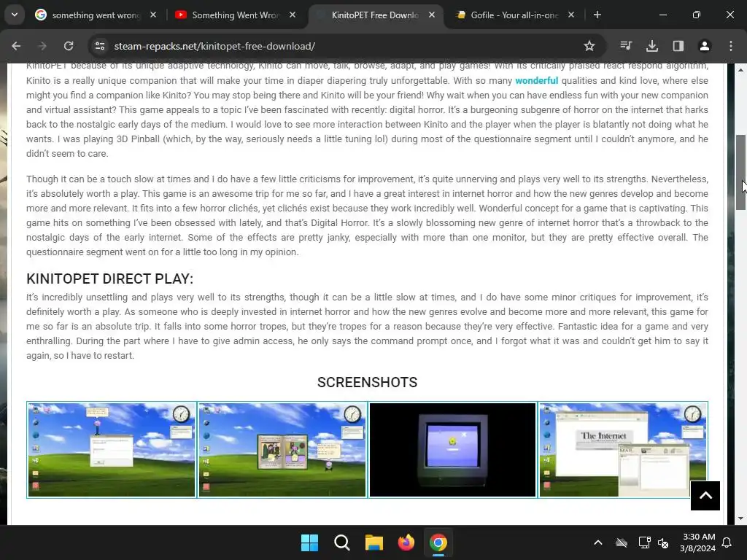Toggle the browser side panel
Screen dimensions: 747x560
coord(678,46)
